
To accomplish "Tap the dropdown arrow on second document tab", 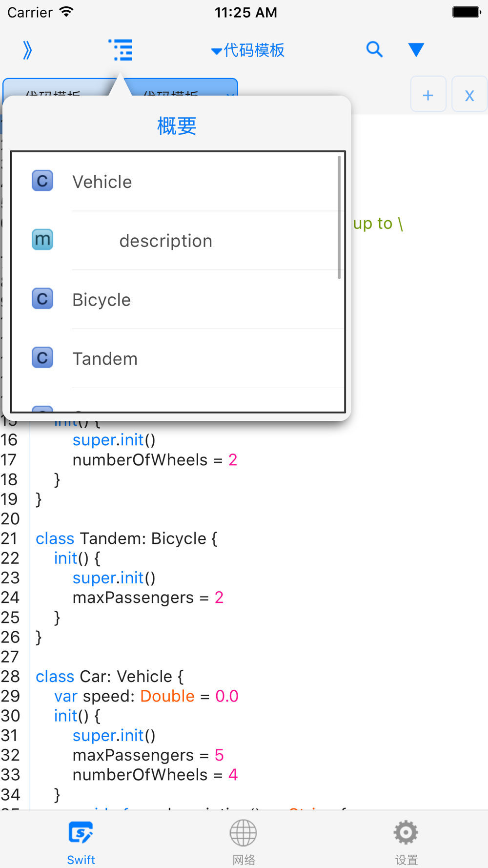I will tap(229, 93).
